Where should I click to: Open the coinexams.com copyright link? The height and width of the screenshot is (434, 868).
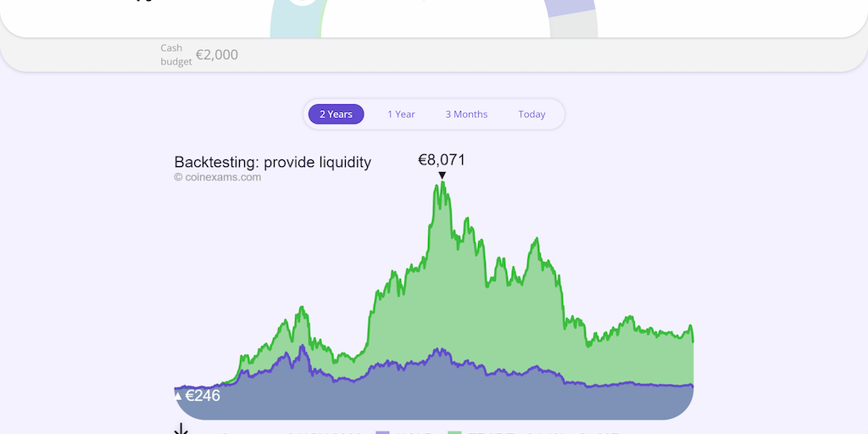tap(218, 177)
